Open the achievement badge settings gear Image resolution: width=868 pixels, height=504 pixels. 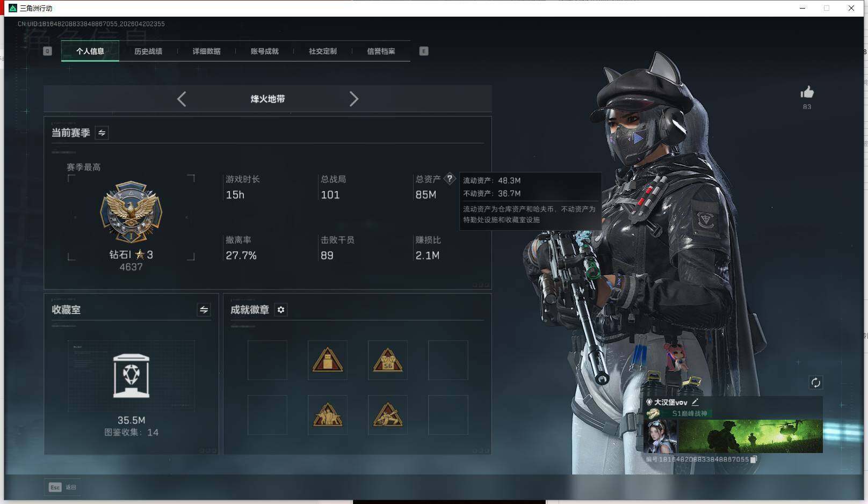coord(281,310)
